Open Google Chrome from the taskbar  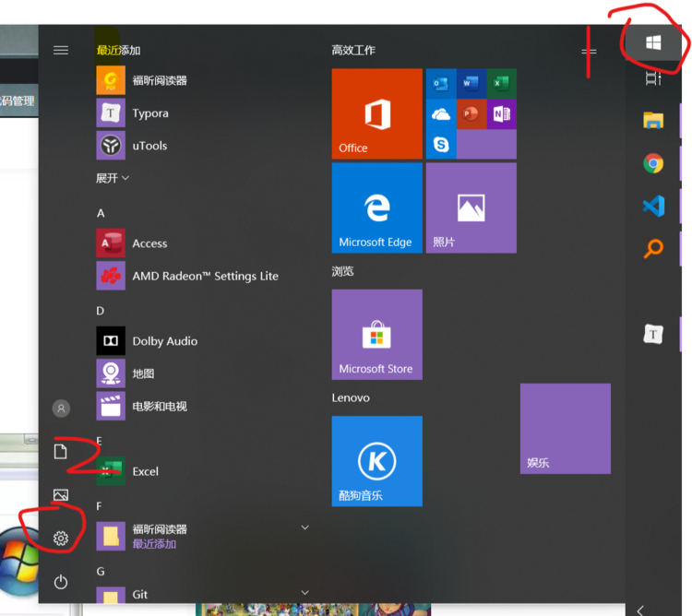coord(653,163)
